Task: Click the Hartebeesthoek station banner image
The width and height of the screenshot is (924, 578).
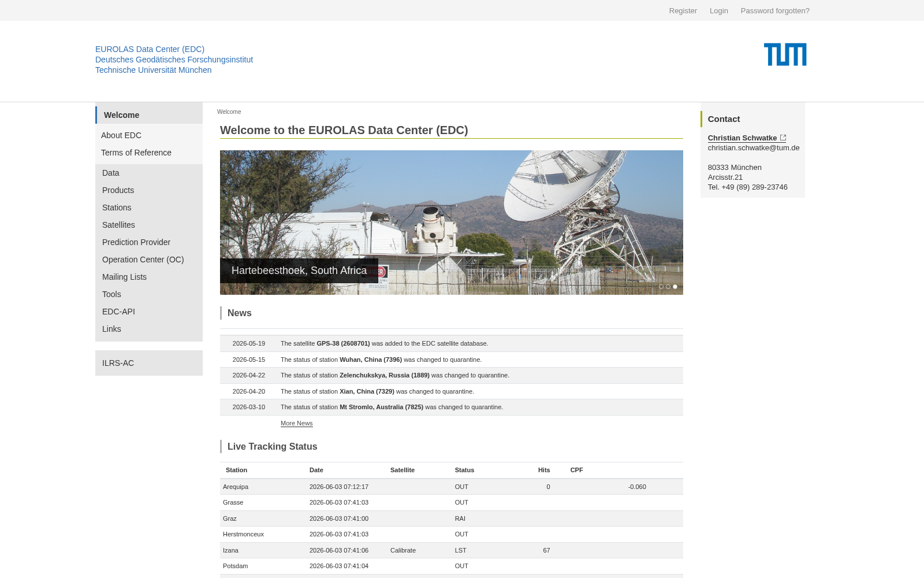Action: [x=452, y=223]
